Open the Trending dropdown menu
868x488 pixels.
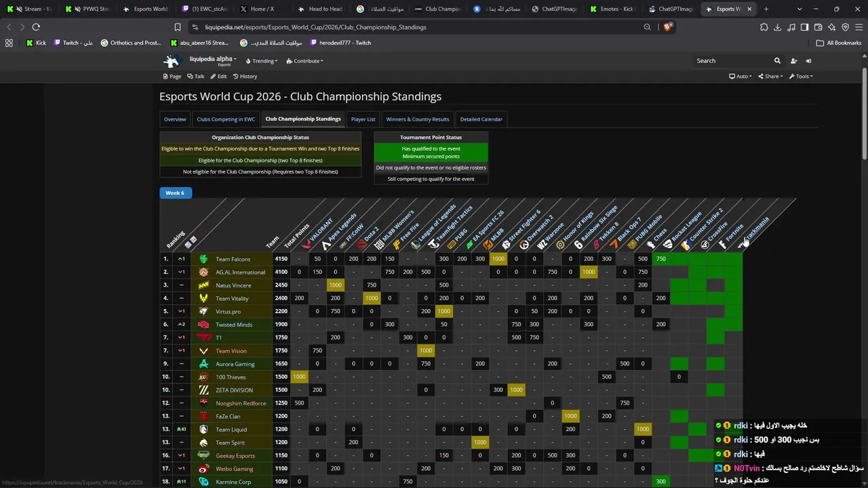261,61
